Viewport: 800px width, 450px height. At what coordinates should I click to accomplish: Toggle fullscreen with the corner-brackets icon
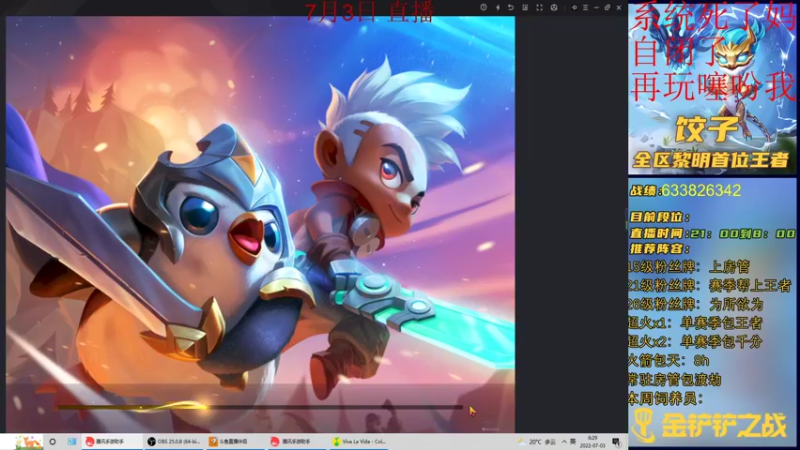tap(539, 7)
